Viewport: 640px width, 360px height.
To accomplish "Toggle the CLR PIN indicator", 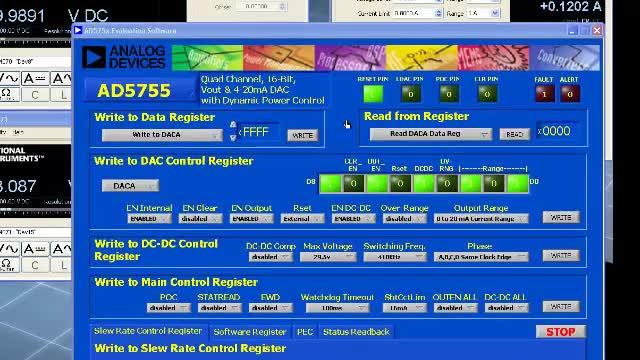I will pos(487,94).
